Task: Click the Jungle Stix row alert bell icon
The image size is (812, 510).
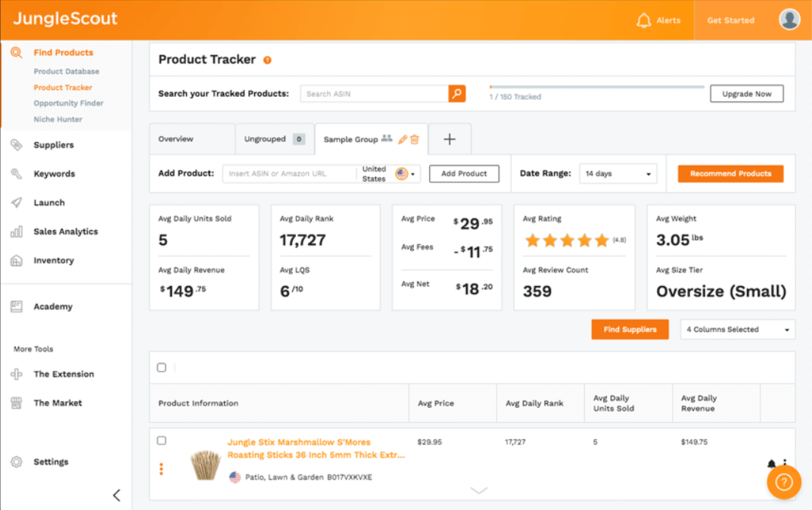Action: pyautogui.click(x=771, y=464)
